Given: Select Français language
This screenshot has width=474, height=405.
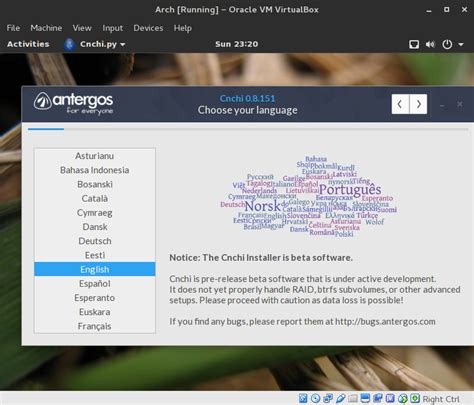Looking at the screenshot, I should pyautogui.click(x=95, y=326).
